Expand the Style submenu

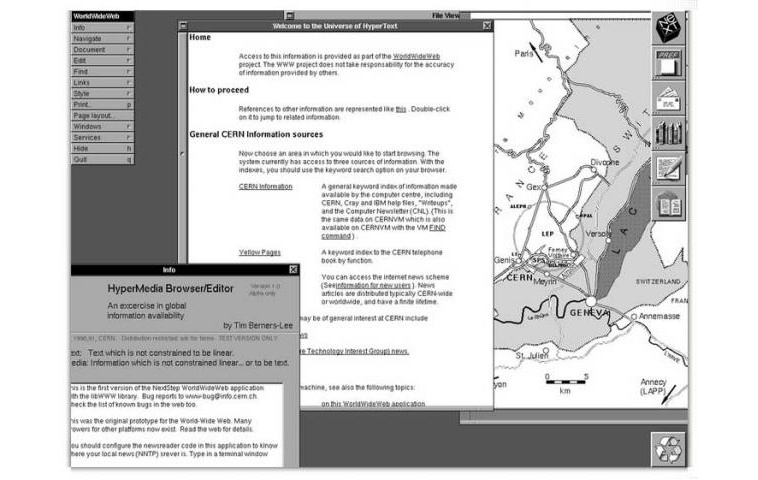(x=102, y=93)
